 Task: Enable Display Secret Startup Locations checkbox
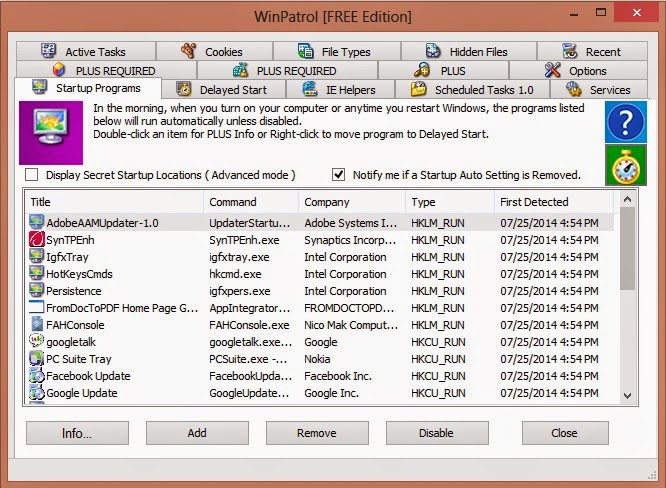[x=31, y=175]
